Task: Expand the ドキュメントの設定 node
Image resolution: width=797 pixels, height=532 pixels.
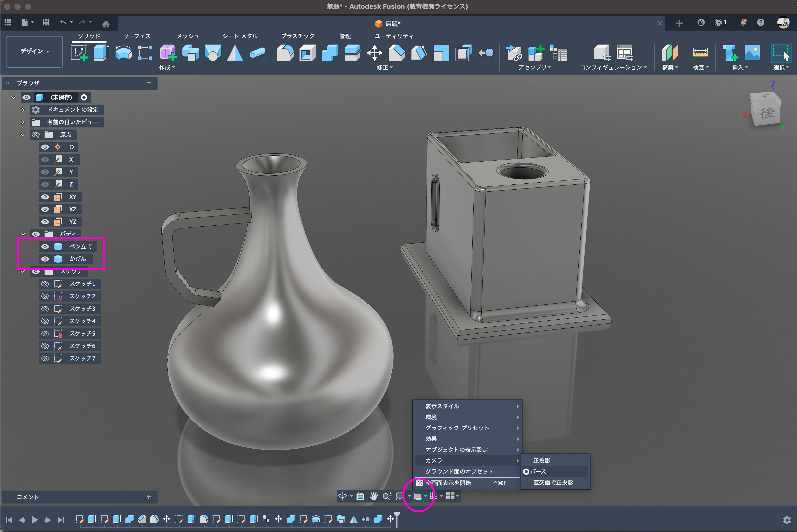Action: 23,110
